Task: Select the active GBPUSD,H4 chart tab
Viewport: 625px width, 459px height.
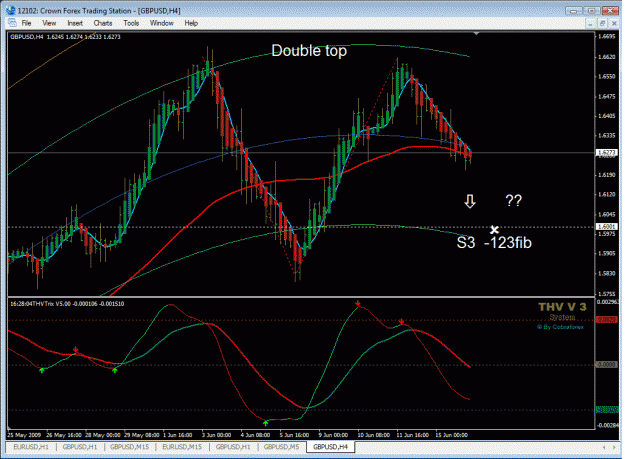Action: coord(330,447)
